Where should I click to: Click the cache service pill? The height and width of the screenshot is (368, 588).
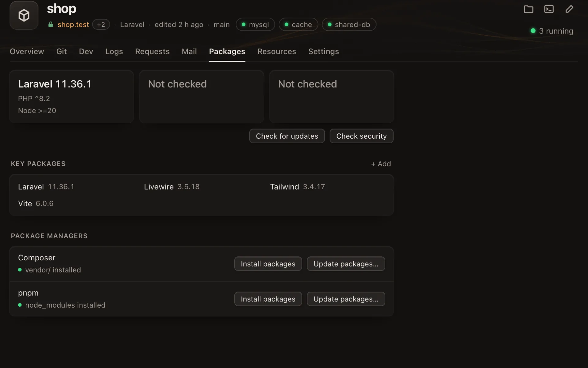[298, 25]
